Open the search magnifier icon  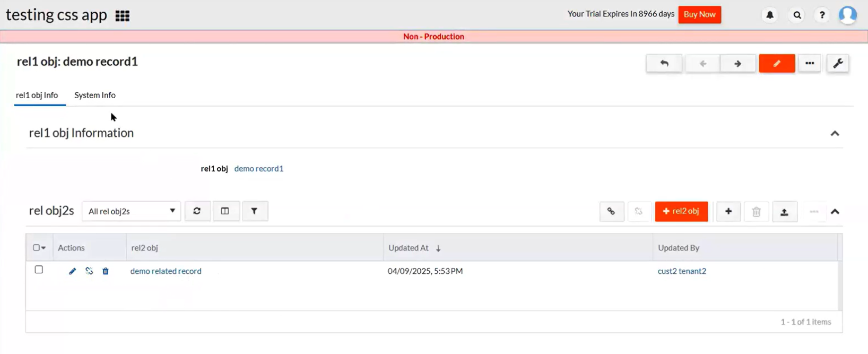point(797,15)
